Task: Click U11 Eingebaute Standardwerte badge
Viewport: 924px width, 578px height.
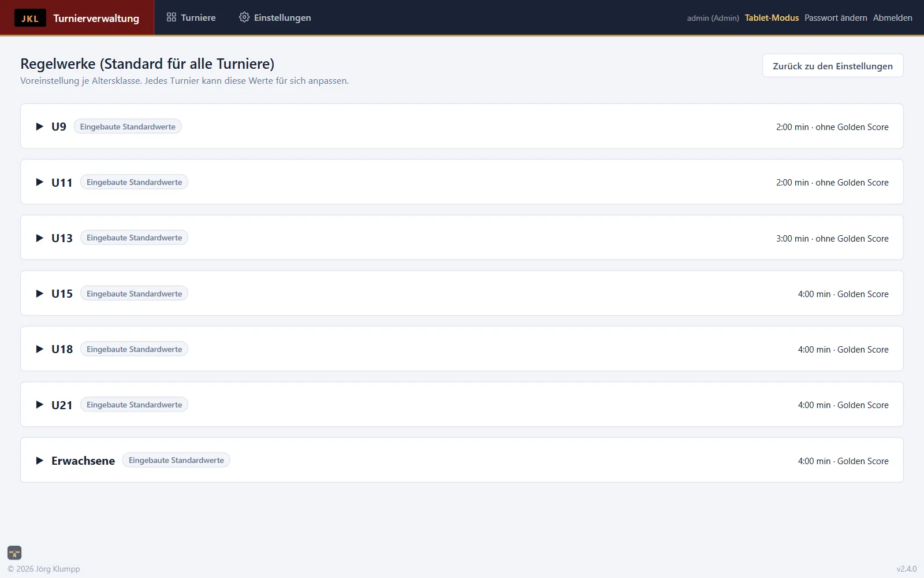Action: (134, 182)
